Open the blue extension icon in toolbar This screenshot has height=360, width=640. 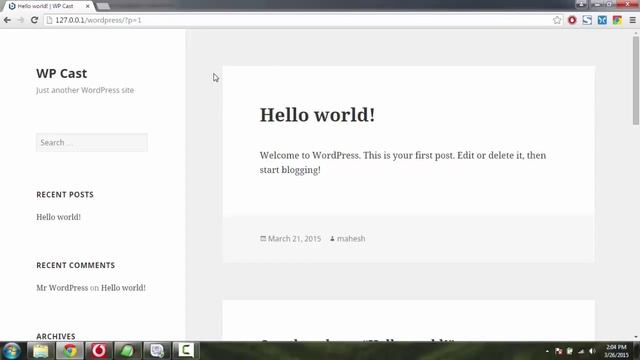602,20
